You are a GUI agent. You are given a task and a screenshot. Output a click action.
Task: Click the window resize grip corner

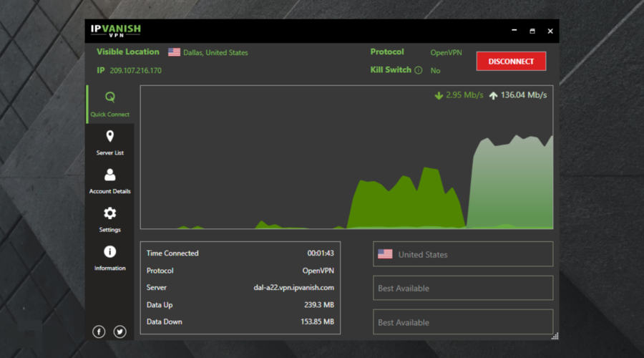pyautogui.click(x=555, y=337)
